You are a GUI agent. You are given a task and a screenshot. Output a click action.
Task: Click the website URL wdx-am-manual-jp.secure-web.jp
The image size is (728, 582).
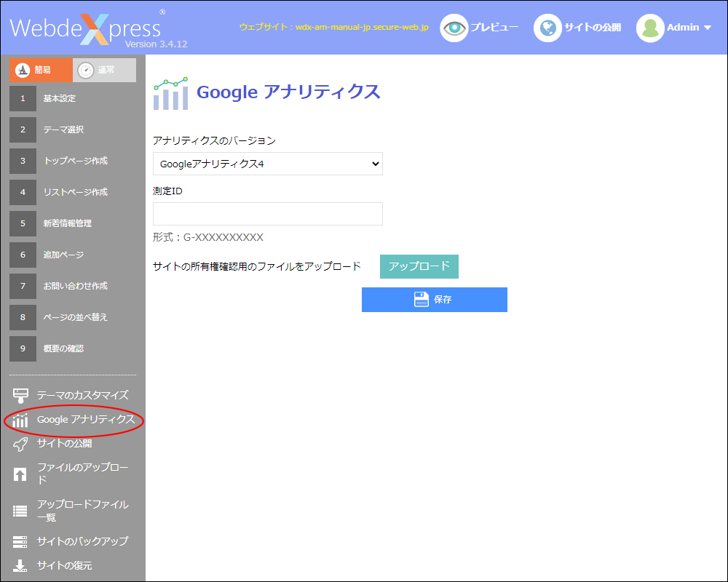pos(362,27)
